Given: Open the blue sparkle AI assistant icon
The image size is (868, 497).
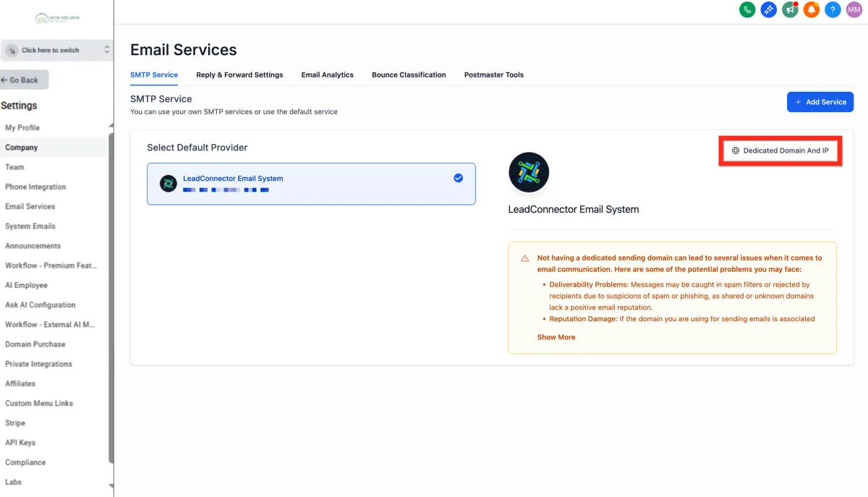Looking at the screenshot, I should click(x=768, y=10).
